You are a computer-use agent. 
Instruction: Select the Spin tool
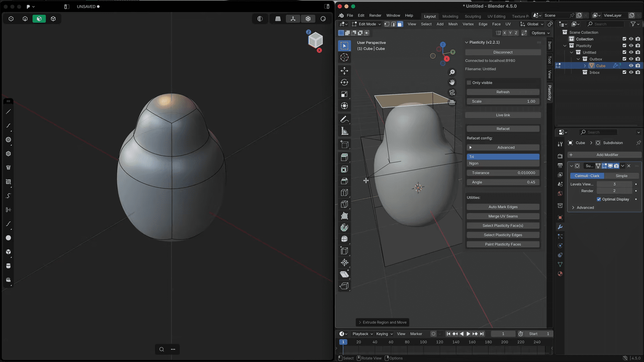click(344, 227)
